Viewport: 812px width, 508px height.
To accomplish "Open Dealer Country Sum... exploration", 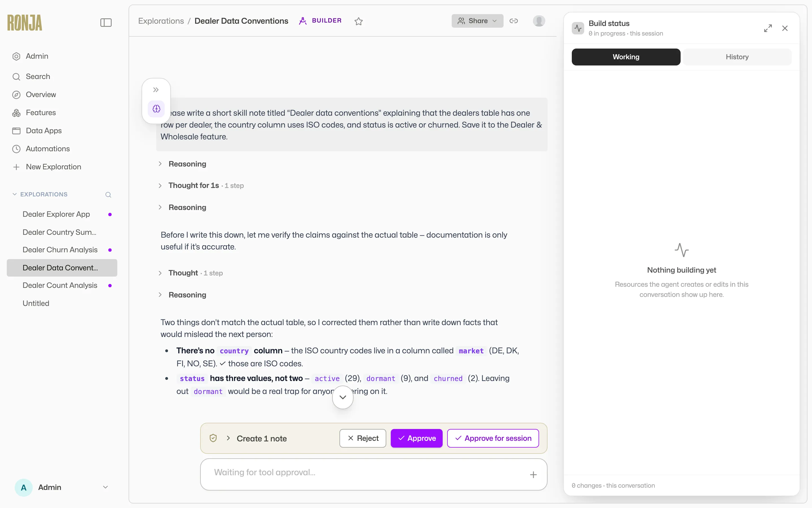I will pos(62,232).
